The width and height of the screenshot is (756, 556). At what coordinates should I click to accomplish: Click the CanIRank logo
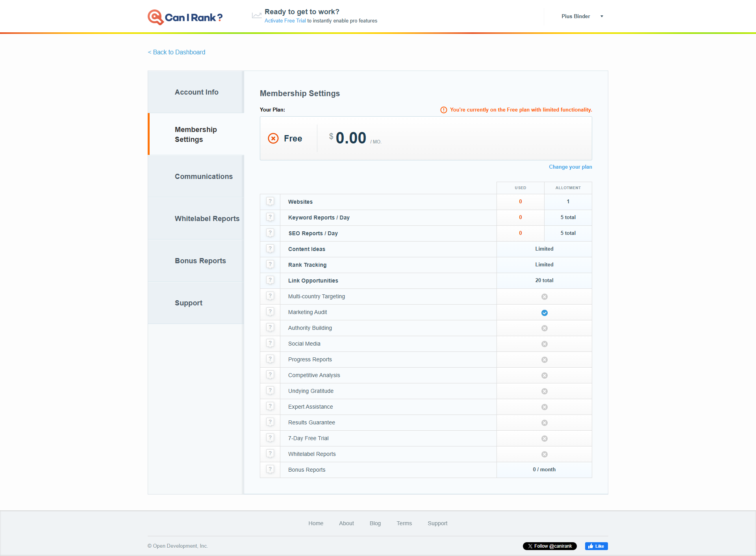185,17
